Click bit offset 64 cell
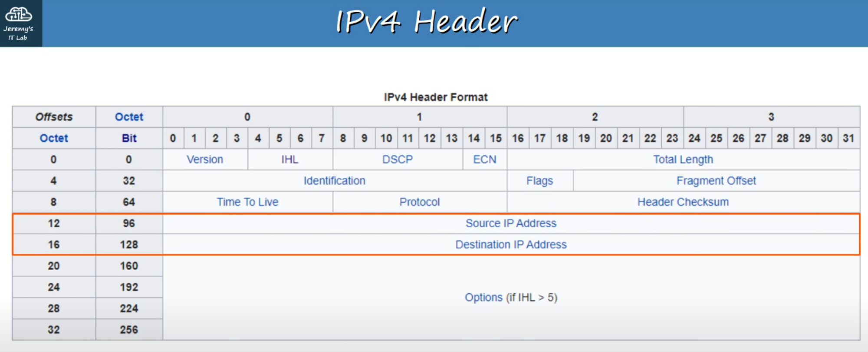 pos(129,202)
